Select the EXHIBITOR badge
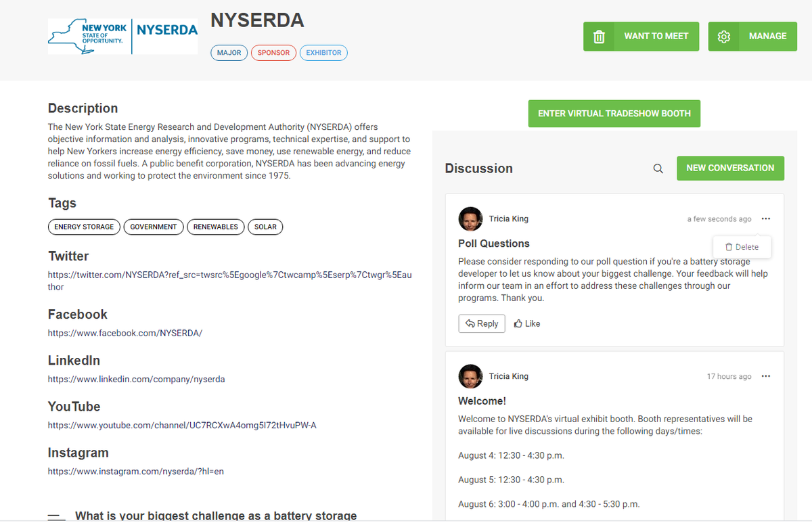 click(x=323, y=53)
